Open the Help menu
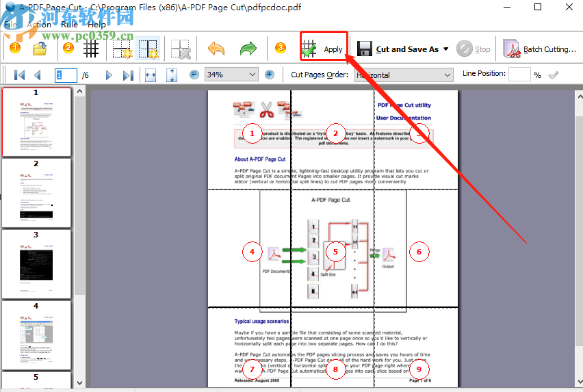This screenshot has width=583, height=392. (x=96, y=25)
